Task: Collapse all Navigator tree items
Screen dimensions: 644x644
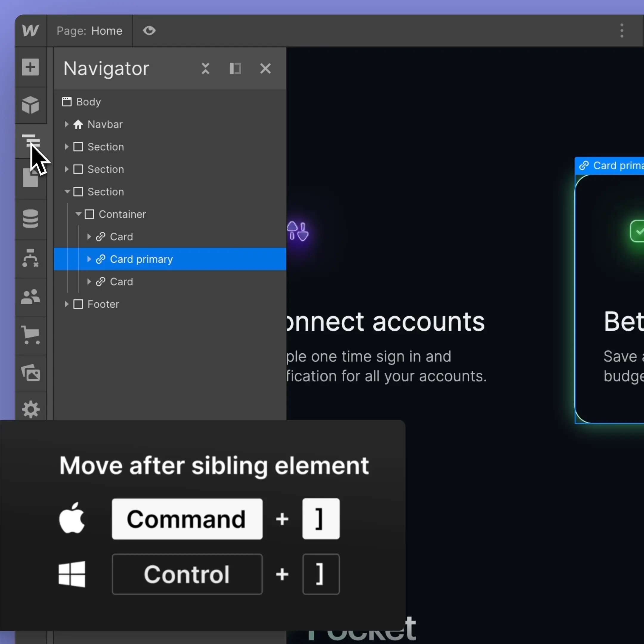Action: tap(205, 69)
